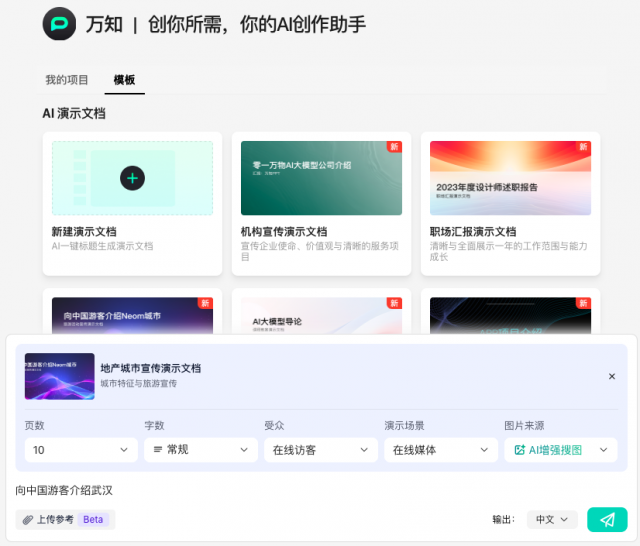
Task: Click the AI 演示文档 section heading
Action: 74,113
